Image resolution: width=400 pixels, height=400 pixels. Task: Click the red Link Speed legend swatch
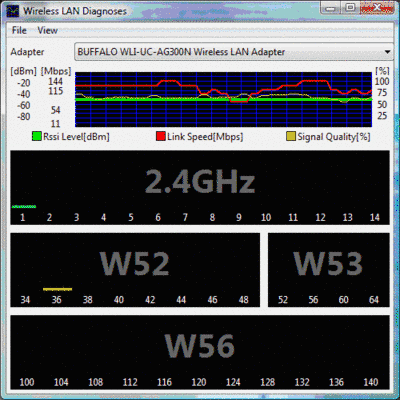click(x=161, y=136)
